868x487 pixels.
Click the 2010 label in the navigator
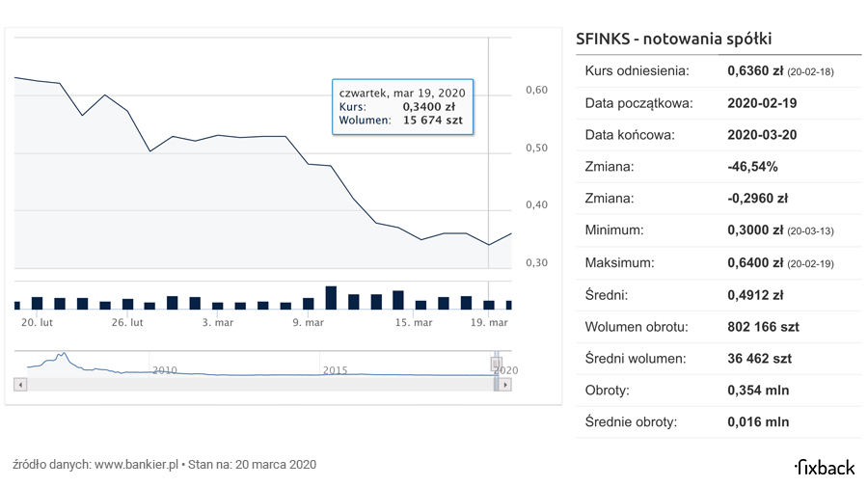[x=164, y=370]
